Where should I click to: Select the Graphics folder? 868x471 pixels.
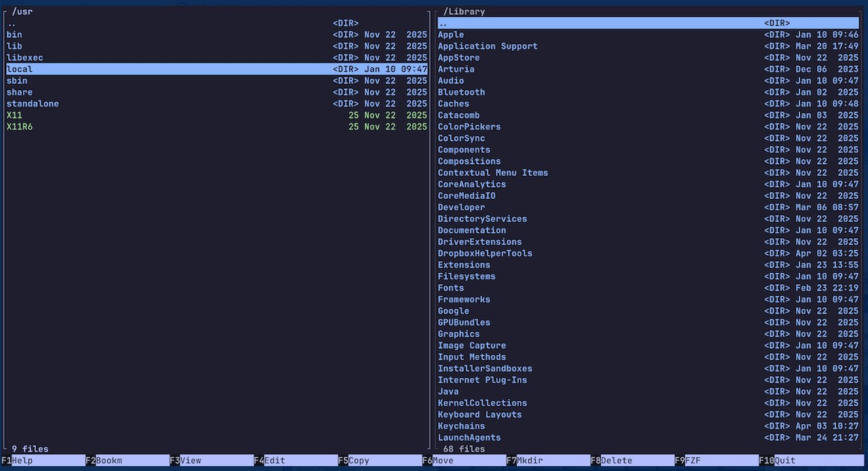648,335
